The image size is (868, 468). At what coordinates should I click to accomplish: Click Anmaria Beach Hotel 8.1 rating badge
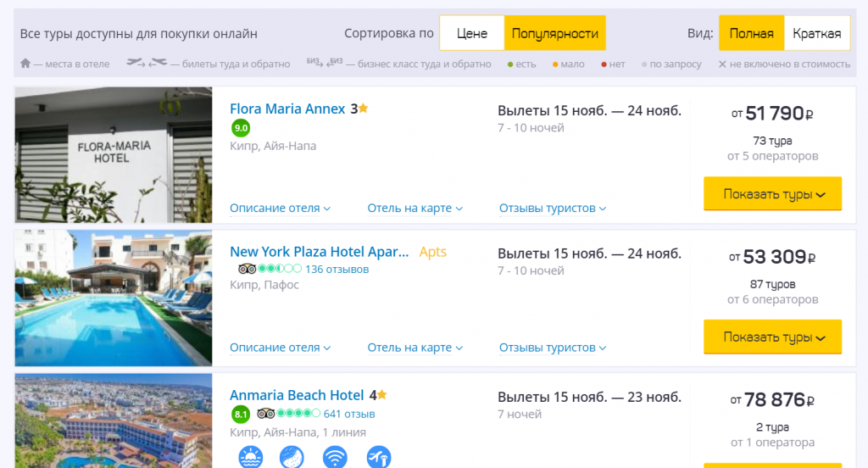241,414
